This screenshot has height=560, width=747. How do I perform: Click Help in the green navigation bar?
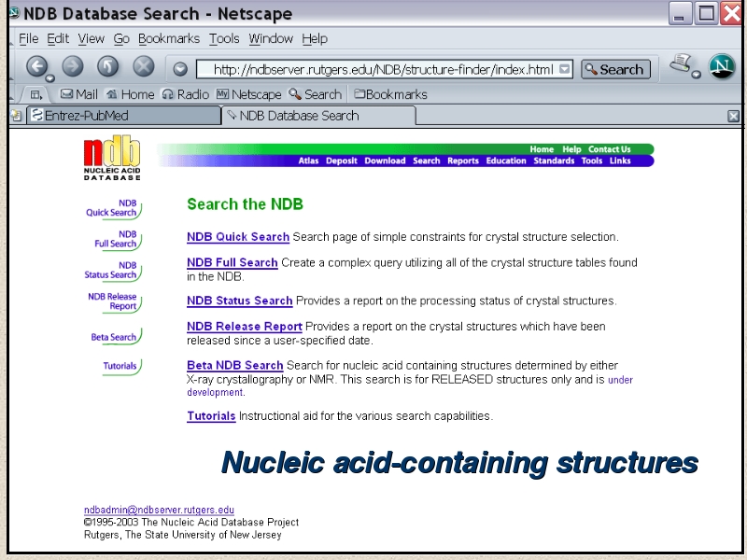(x=571, y=149)
